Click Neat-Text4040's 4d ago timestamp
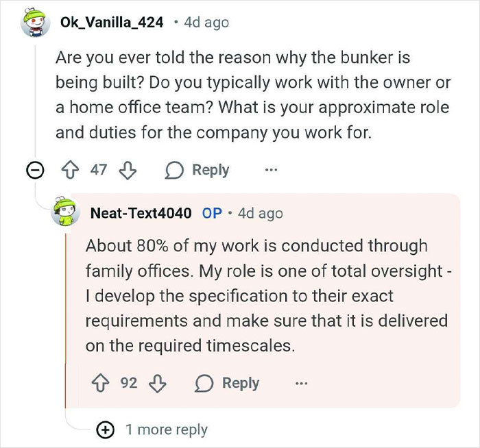This screenshot has width=480, height=448. pyautogui.click(x=261, y=213)
